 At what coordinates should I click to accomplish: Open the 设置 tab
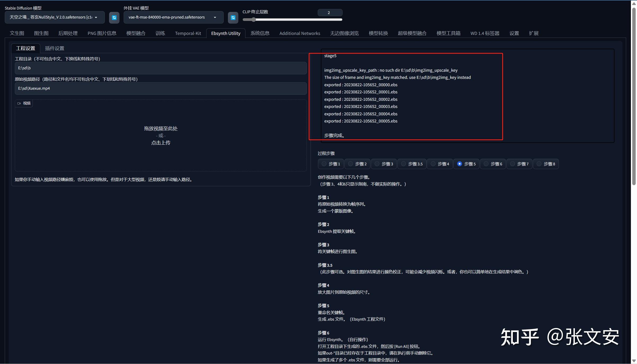[x=514, y=33]
